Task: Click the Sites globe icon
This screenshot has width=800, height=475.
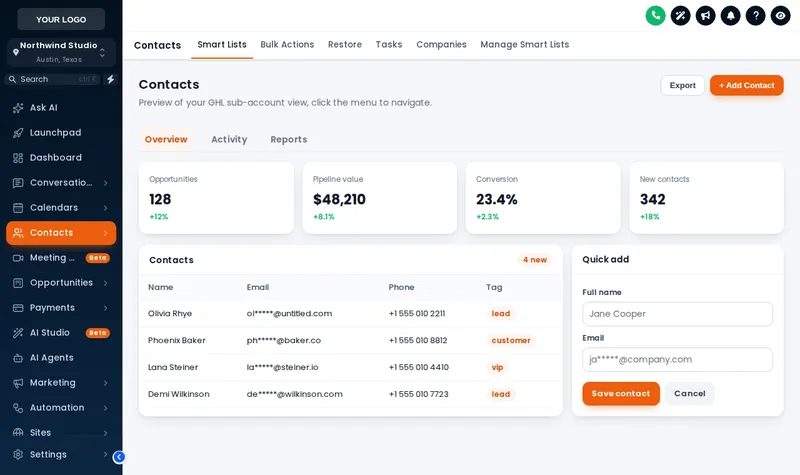Action: click(x=18, y=432)
